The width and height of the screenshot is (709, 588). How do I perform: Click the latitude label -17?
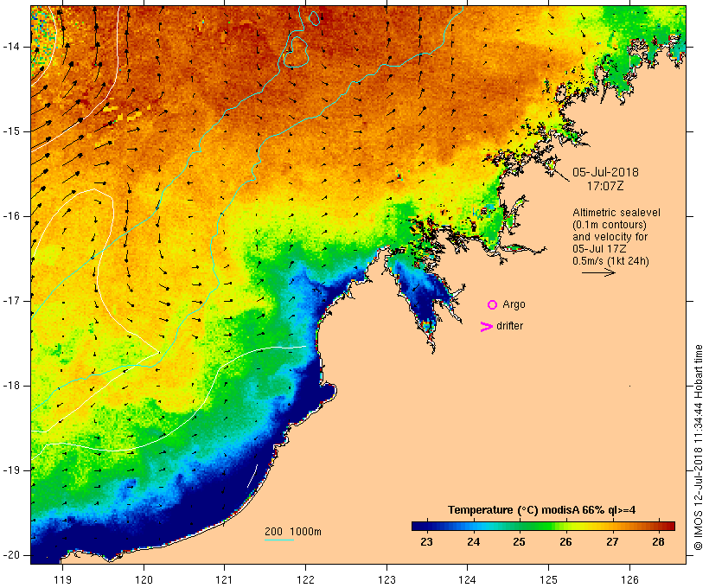(x=11, y=301)
